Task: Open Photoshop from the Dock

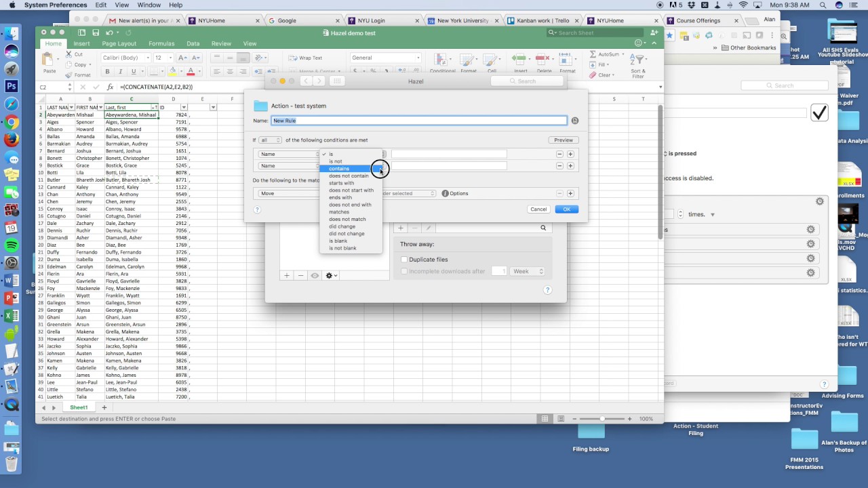Action: [12, 86]
